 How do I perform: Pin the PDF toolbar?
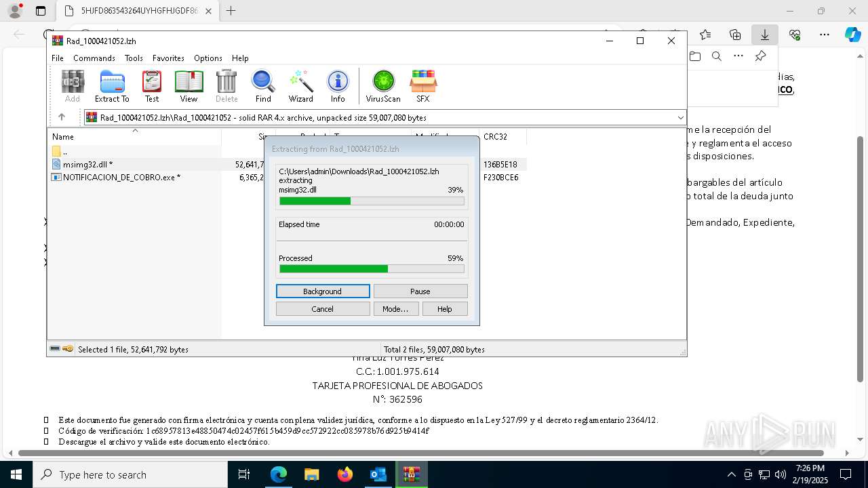pyautogui.click(x=761, y=56)
